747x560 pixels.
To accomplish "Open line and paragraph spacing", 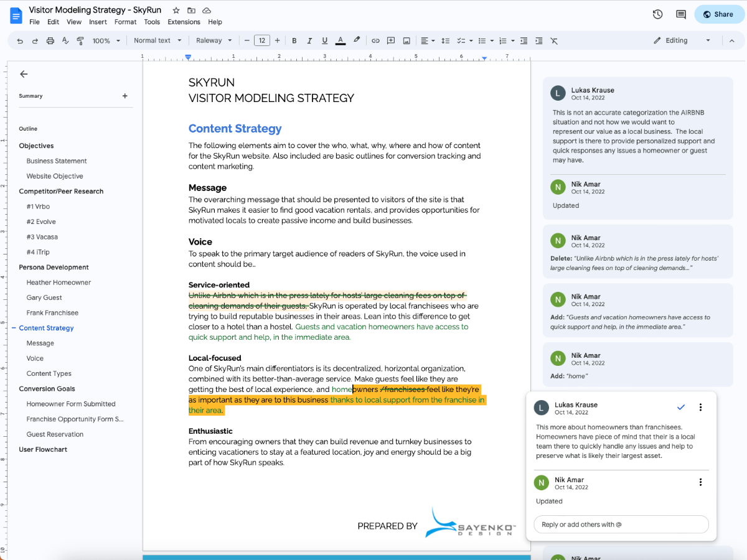I will point(445,40).
